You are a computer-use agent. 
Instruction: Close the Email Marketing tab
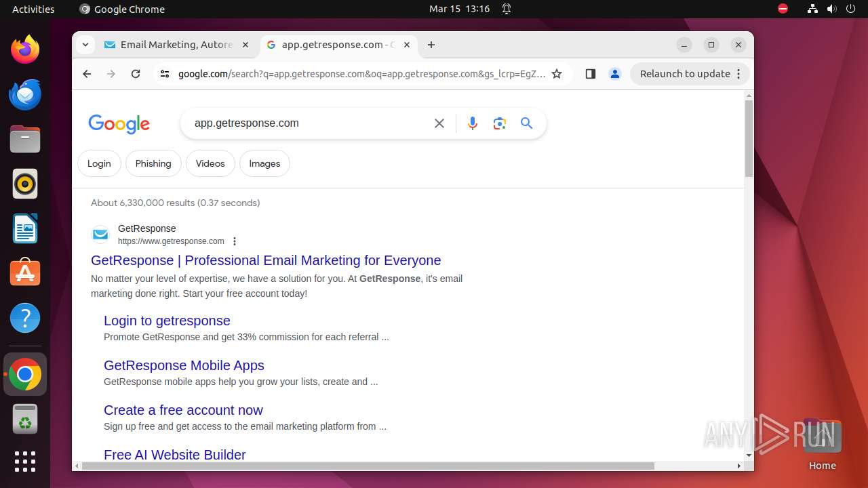(245, 45)
